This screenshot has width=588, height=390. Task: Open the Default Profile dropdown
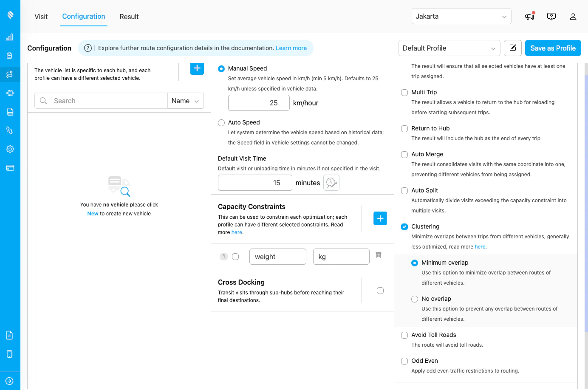point(449,48)
